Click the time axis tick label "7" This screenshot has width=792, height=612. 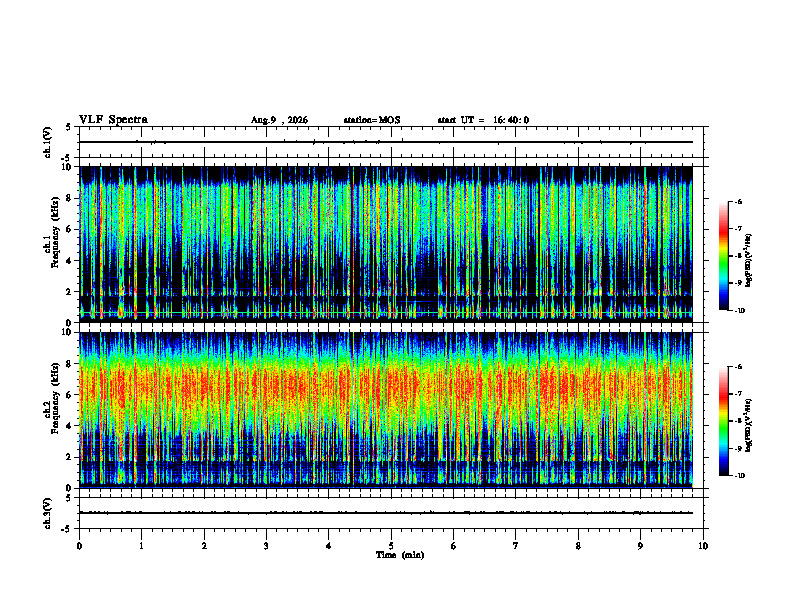516,546
